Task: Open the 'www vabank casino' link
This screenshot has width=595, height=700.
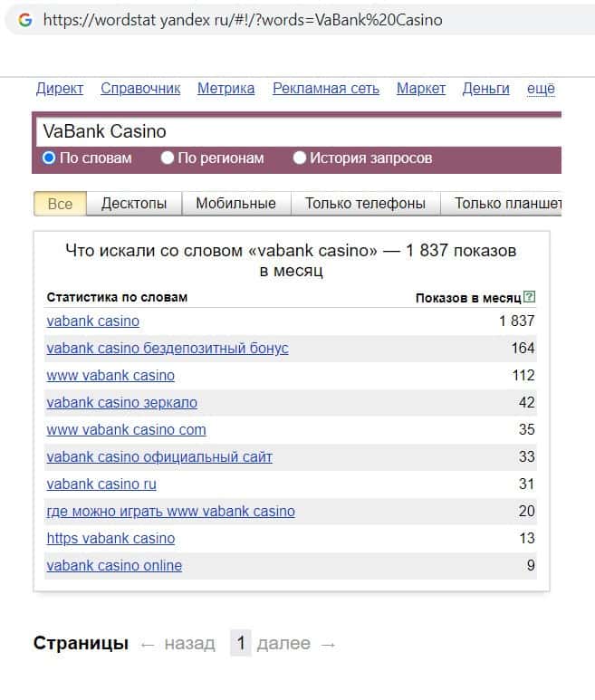Action: [110, 376]
